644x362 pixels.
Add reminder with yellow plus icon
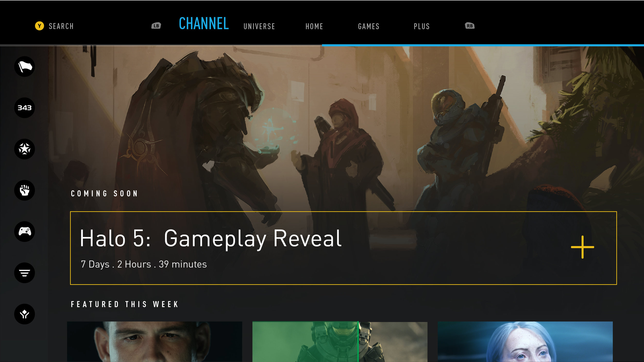coord(582,247)
